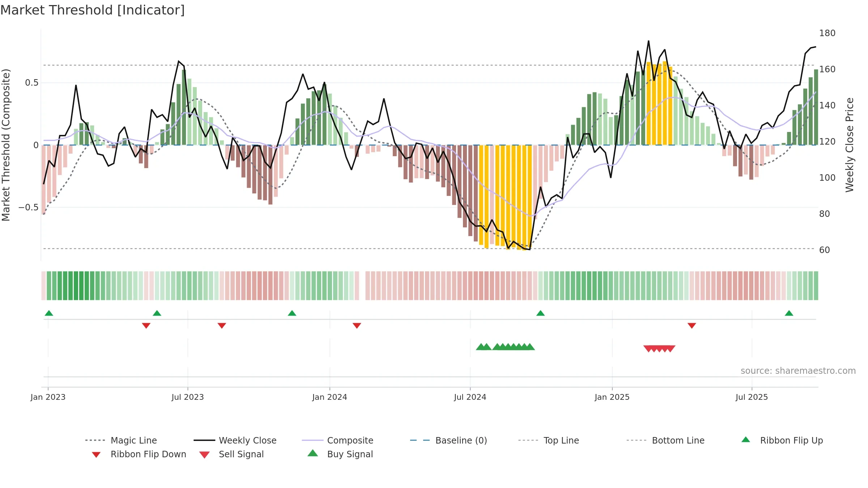This screenshot has height=488, width=868.
Task: Click the Ribbon Flip Up legend entry
Action: (x=782, y=440)
